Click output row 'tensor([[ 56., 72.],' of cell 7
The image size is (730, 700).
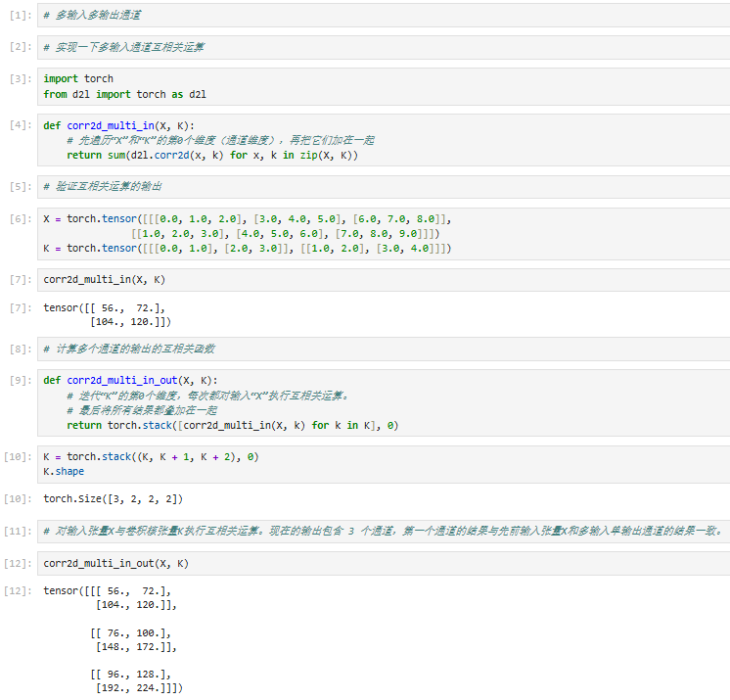point(105,307)
